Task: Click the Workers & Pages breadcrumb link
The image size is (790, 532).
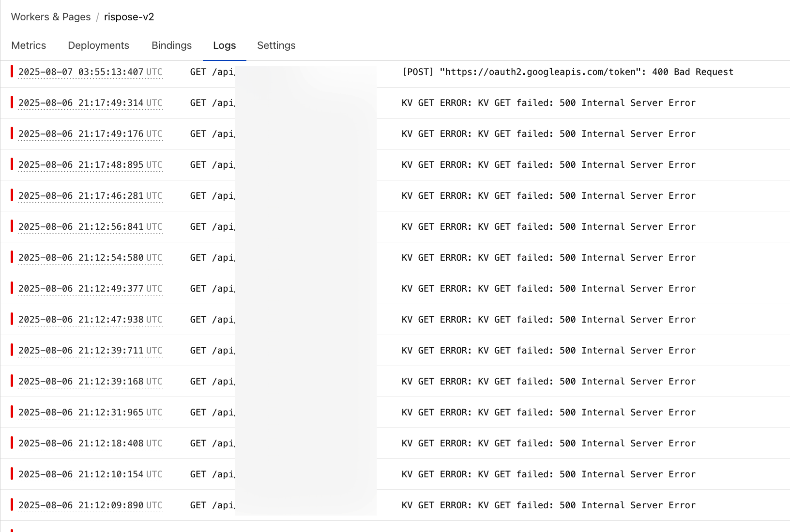Action: click(50, 16)
